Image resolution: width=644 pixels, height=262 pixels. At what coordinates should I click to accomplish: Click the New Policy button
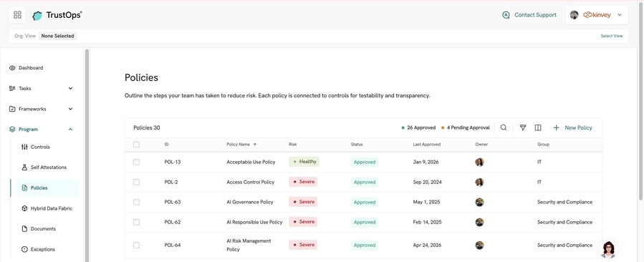(x=572, y=127)
